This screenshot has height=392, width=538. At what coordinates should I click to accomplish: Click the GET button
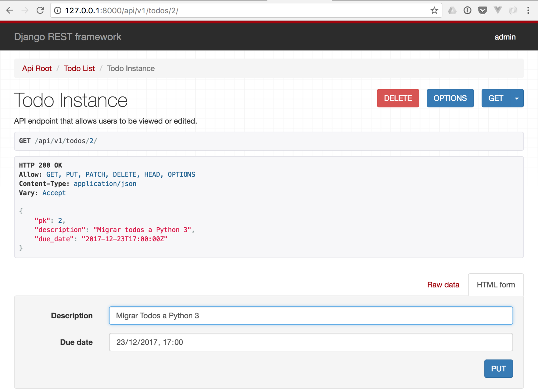click(496, 98)
